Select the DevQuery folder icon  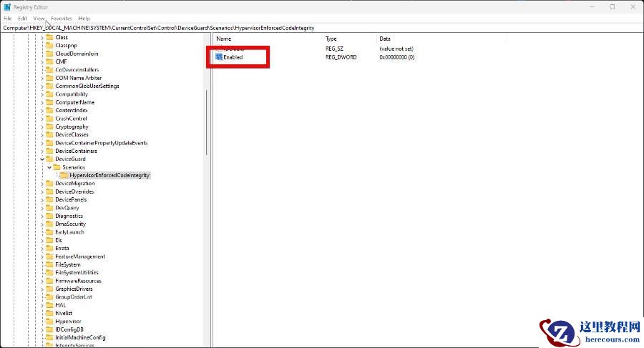[x=49, y=208]
